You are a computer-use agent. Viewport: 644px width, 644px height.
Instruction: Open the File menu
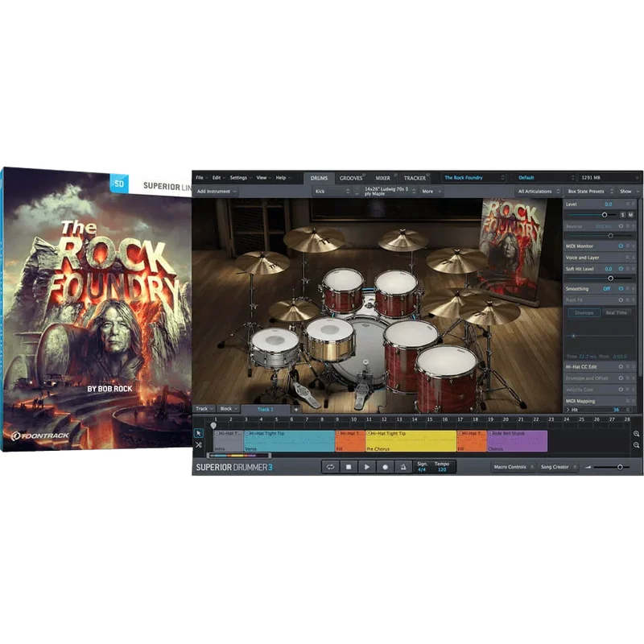click(202, 178)
